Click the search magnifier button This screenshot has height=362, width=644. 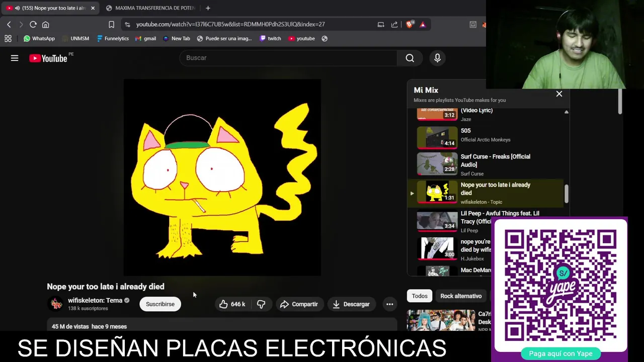410,58
